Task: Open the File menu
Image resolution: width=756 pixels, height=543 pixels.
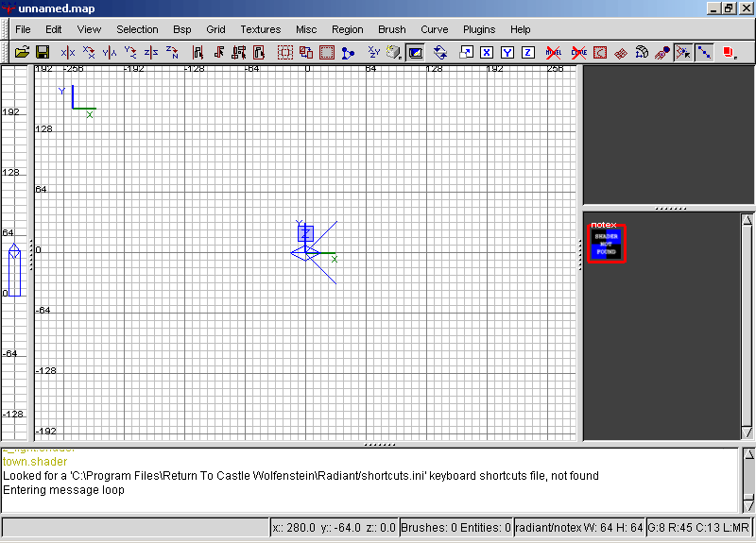Action: click(x=23, y=29)
